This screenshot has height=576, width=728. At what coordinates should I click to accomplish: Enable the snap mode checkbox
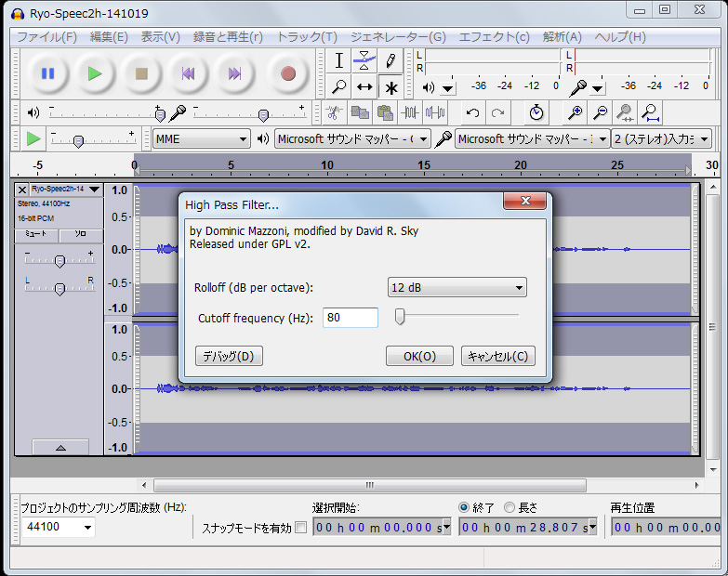pos(300,528)
